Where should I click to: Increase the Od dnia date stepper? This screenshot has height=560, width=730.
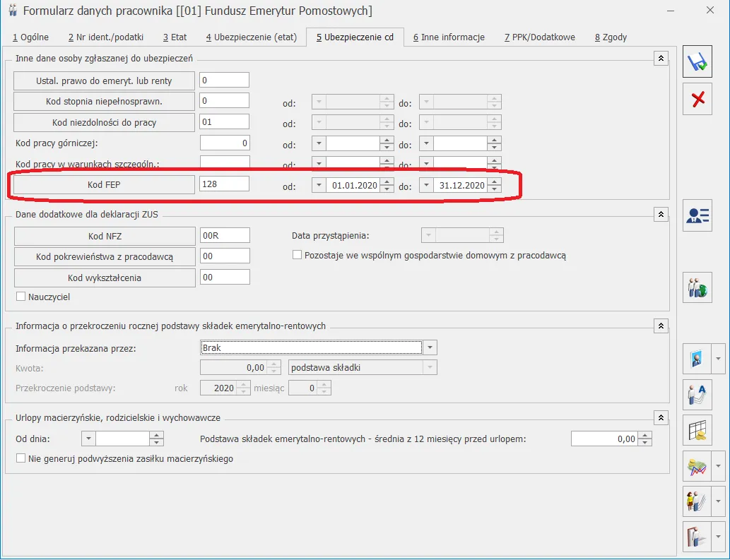point(156,435)
